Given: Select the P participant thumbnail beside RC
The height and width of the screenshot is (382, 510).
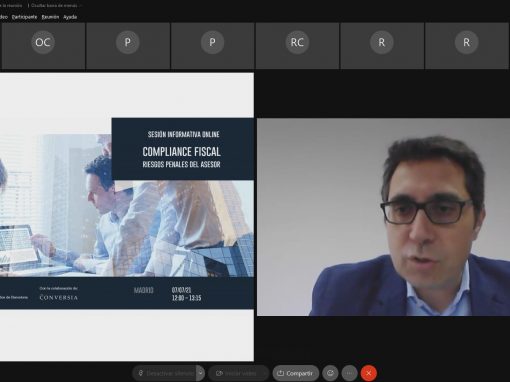Looking at the screenshot, I should [212, 46].
